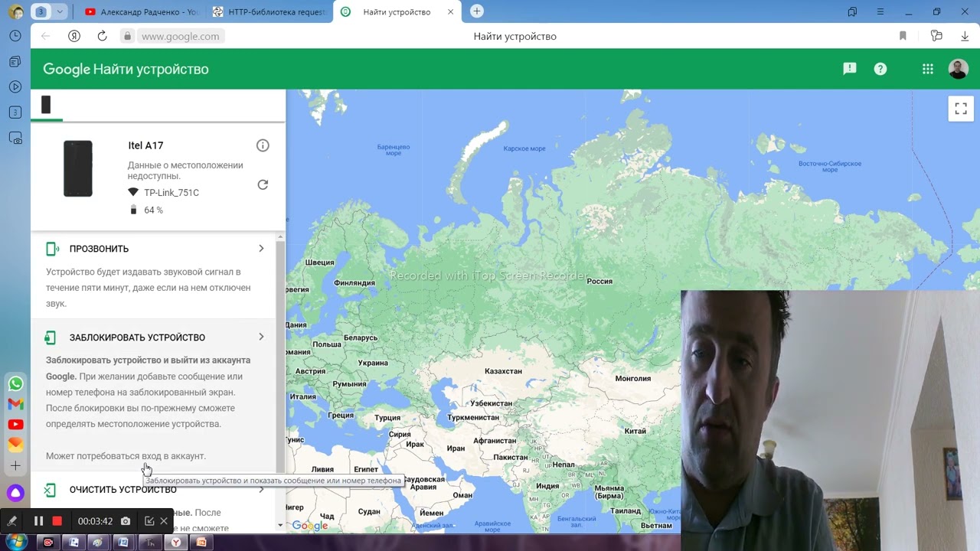Click the TP-Link_751C network name
Image resolution: width=980 pixels, height=551 pixels.
pos(171,193)
